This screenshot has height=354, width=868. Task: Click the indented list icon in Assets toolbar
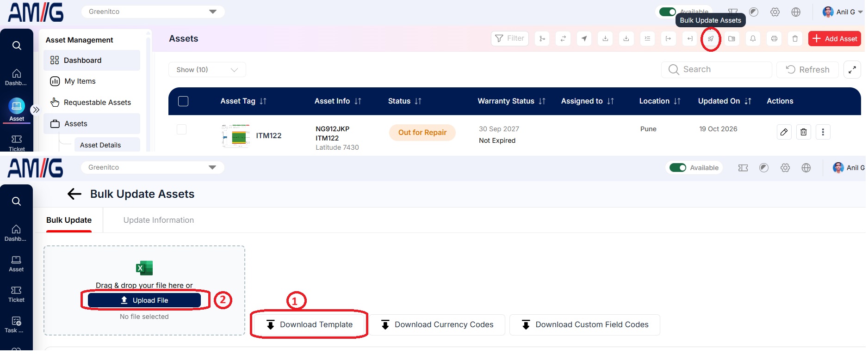click(647, 39)
